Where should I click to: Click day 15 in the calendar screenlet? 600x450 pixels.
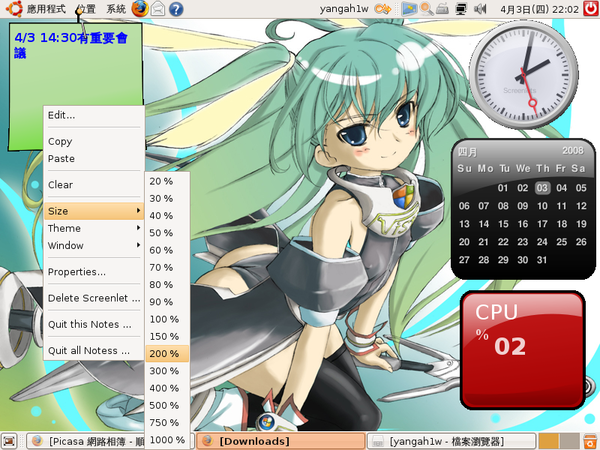[x=503, y=224]
